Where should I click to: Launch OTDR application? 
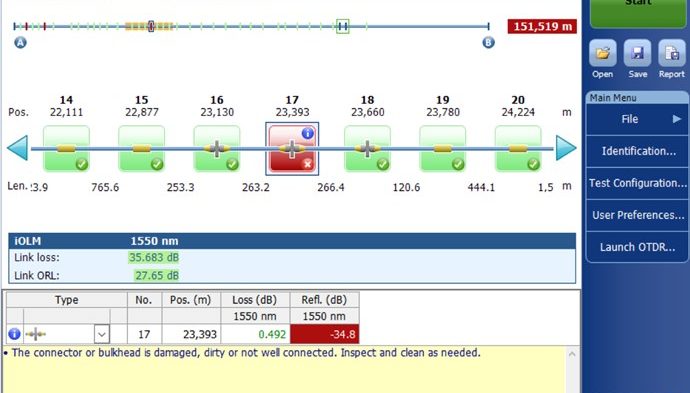pos(637,247)
